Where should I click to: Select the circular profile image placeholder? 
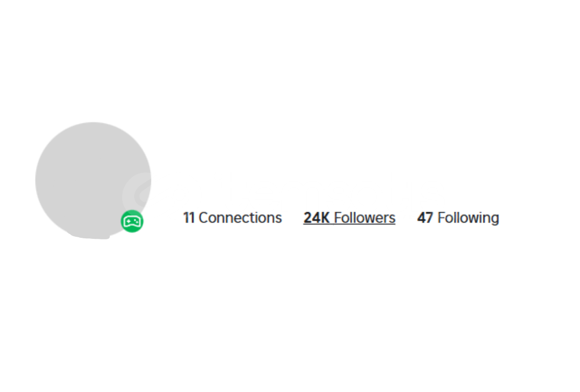coord(93,181)
